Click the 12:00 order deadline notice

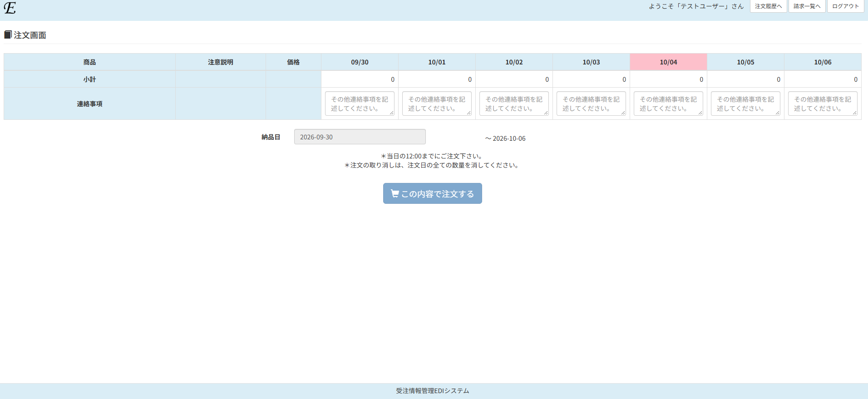432,156
